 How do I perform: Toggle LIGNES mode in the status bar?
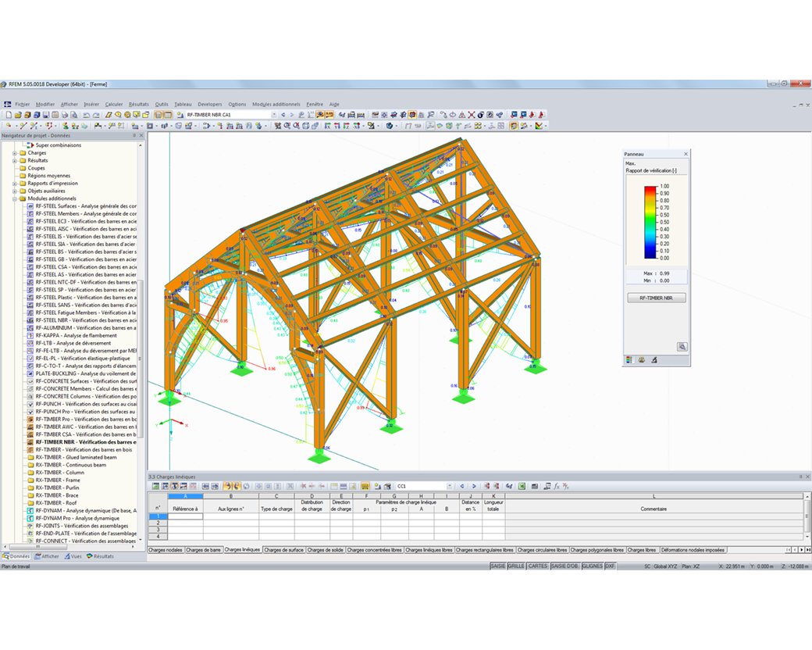pyautogui.click(x=592, y=566)
